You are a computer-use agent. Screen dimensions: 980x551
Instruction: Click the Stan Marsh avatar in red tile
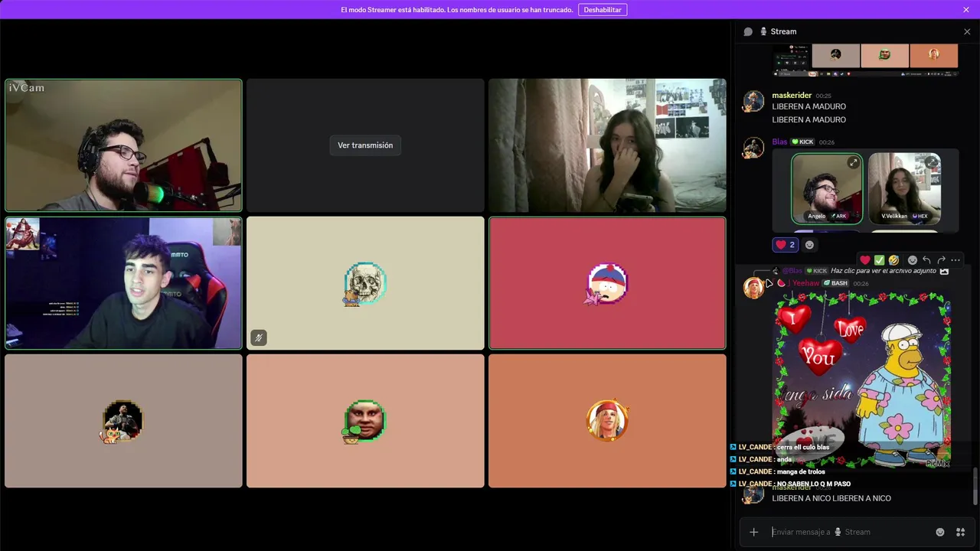(607, 284)
